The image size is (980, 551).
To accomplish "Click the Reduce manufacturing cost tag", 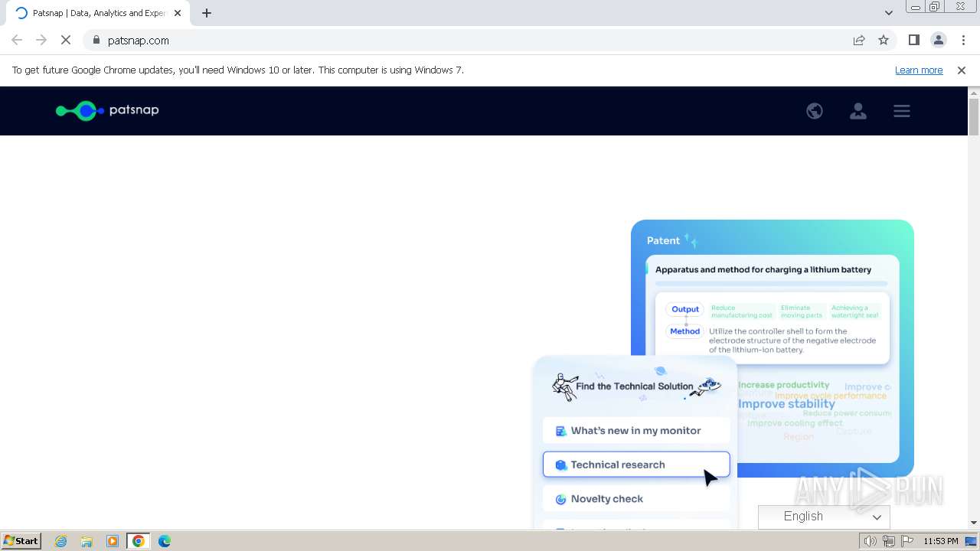I will (742, 311).
